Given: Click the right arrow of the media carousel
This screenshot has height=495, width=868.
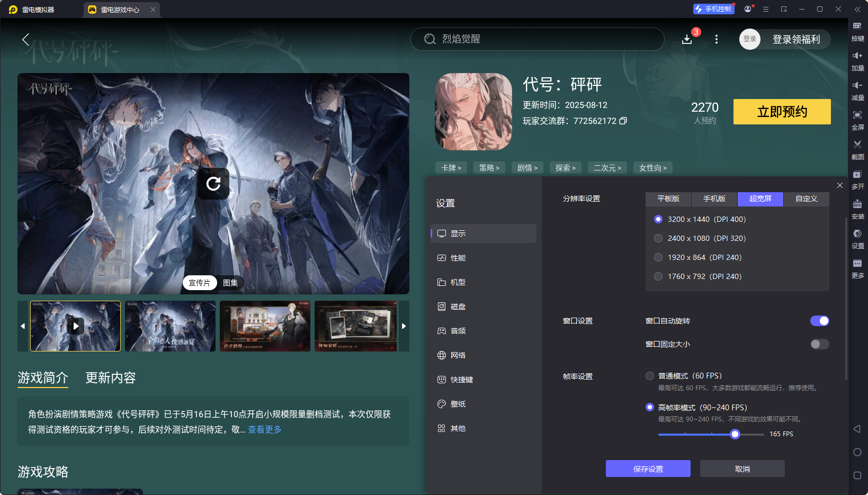Looking at the screenshot, I should (404, 326).
